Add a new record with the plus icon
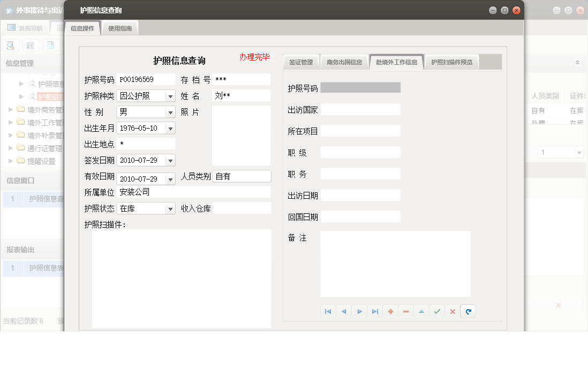 click(x=390, y=311)
